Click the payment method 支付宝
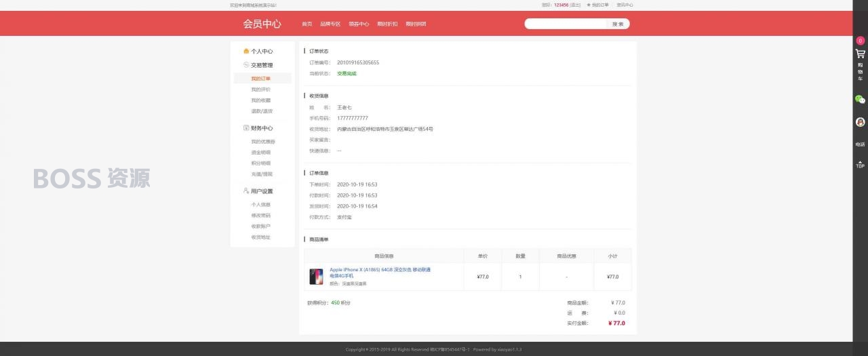868x356 pixels. [x=344, y=217]
